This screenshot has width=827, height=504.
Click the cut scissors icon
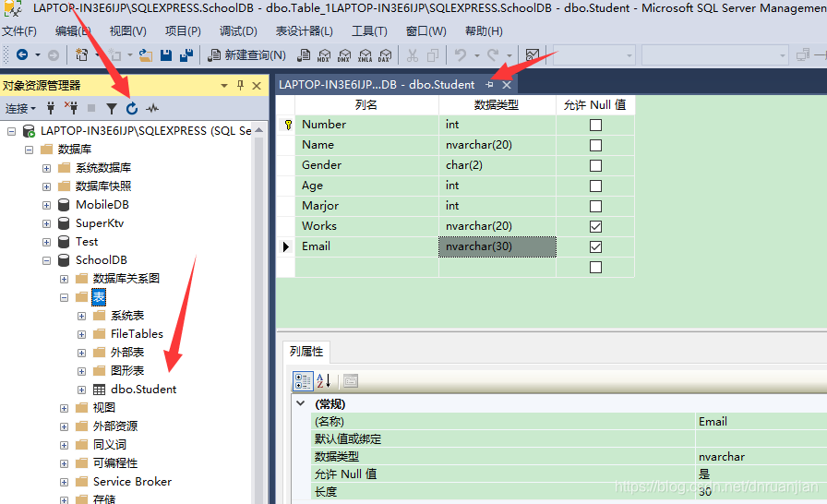point(413,55)
